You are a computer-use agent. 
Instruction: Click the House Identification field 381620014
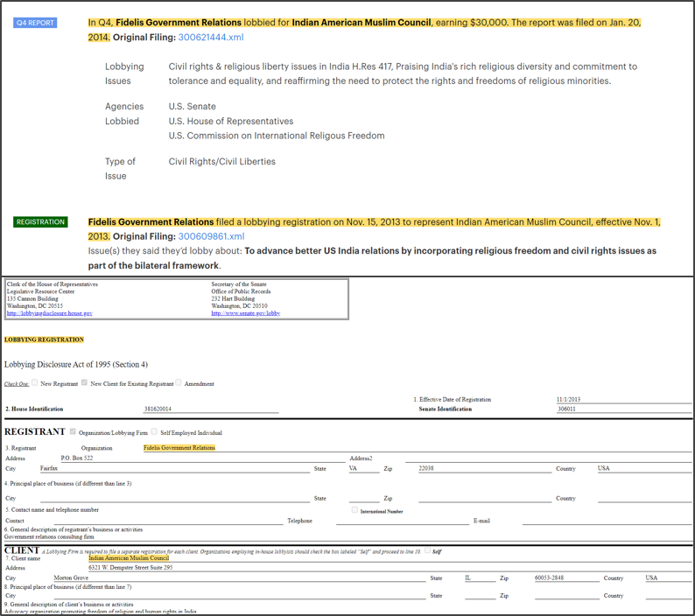(211, 409)
